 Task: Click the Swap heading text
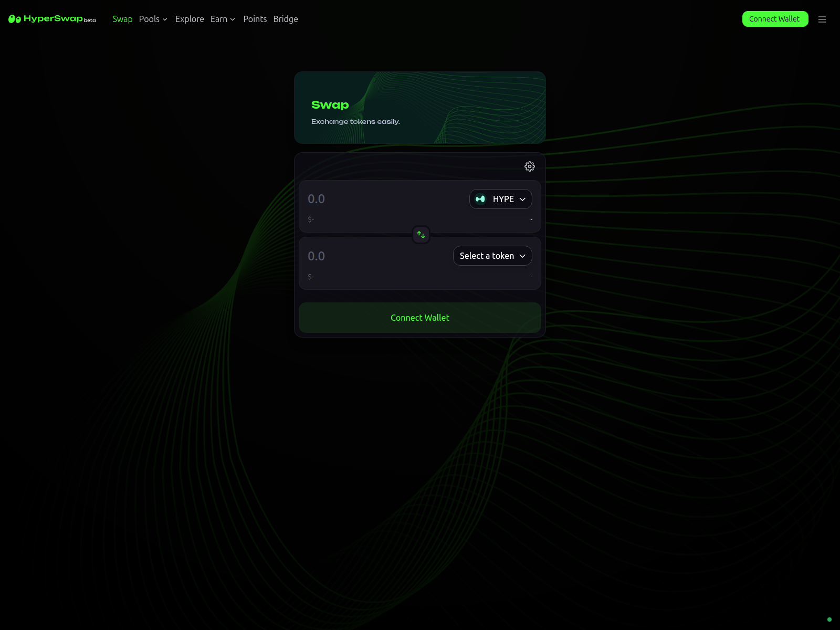(330, 105)
